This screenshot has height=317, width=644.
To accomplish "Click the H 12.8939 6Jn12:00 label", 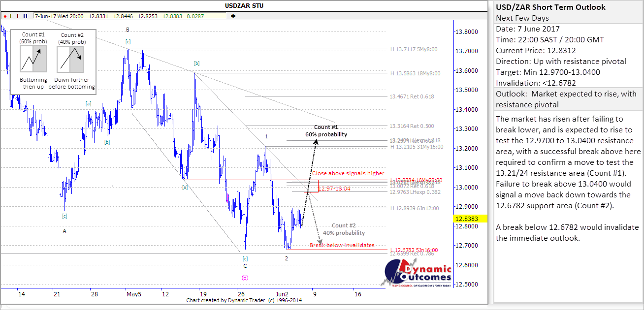I will tap(415, 208).
